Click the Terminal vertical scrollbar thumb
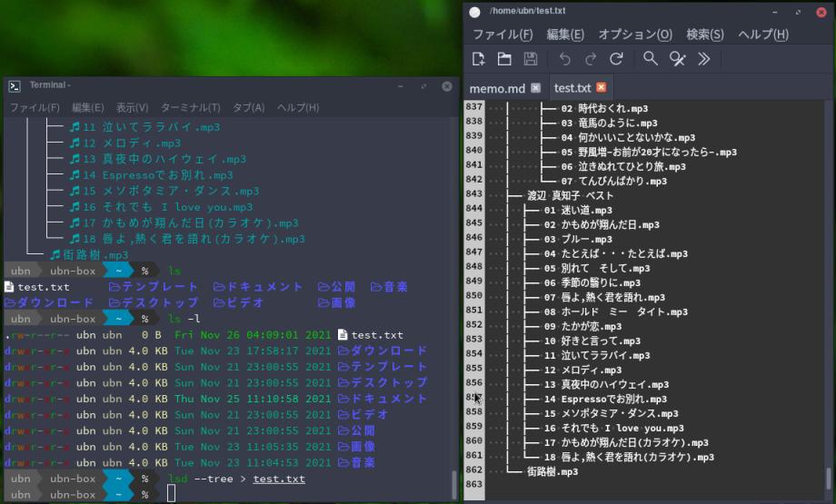The width and height of the screenshot is (836, 504). (x=454, y=484)
